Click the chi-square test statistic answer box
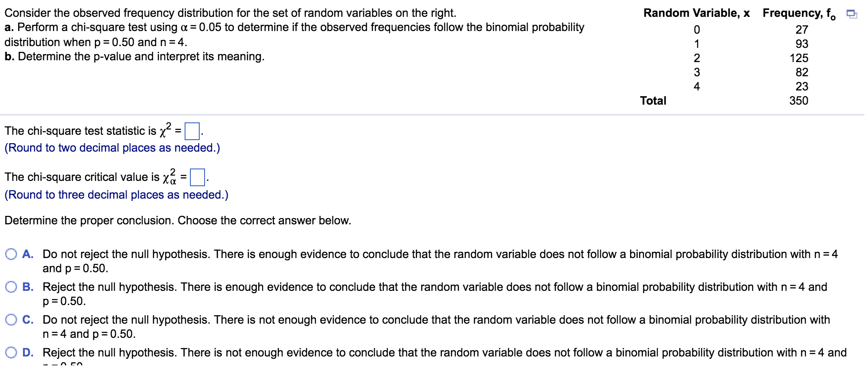The height and width of the screenshot is (368, 868). 192,131
